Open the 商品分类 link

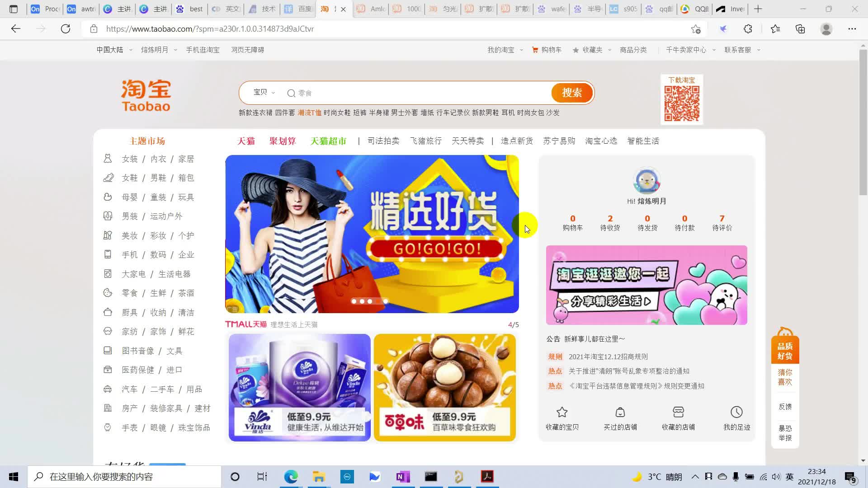click(x=633, y=50)
